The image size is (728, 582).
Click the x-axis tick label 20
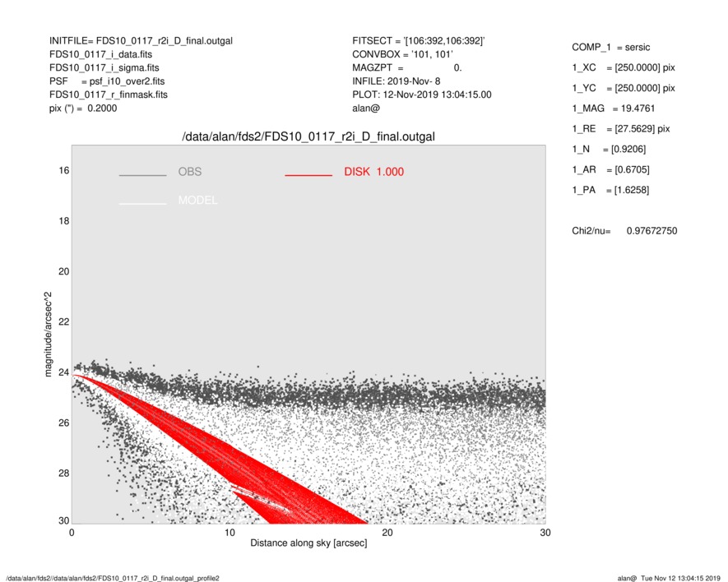point(387,533)
